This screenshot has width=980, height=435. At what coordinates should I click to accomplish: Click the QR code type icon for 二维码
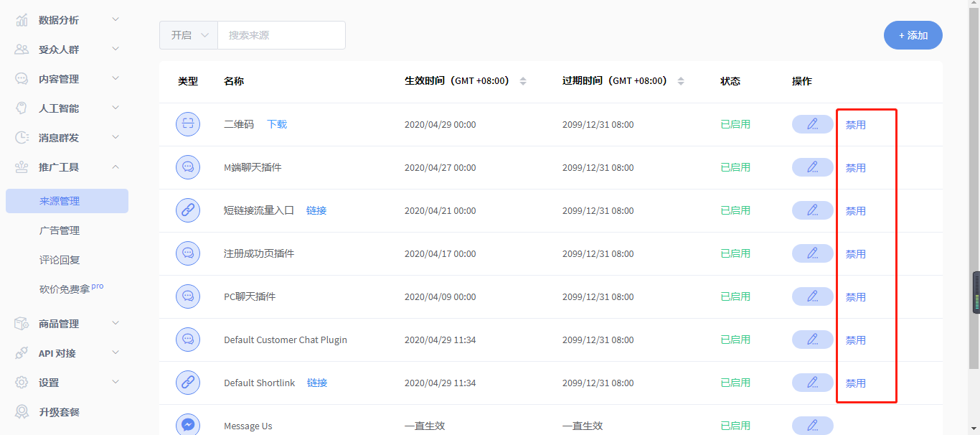[188, 124]
